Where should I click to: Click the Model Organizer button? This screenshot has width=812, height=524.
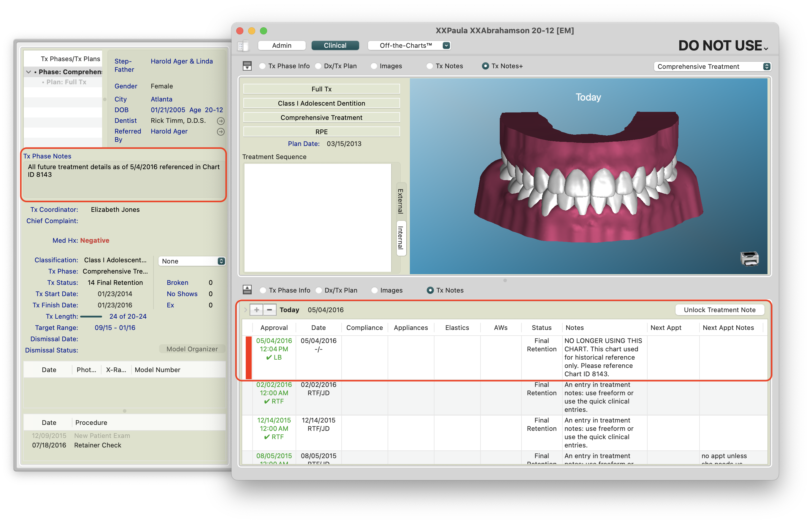(192, 349)
